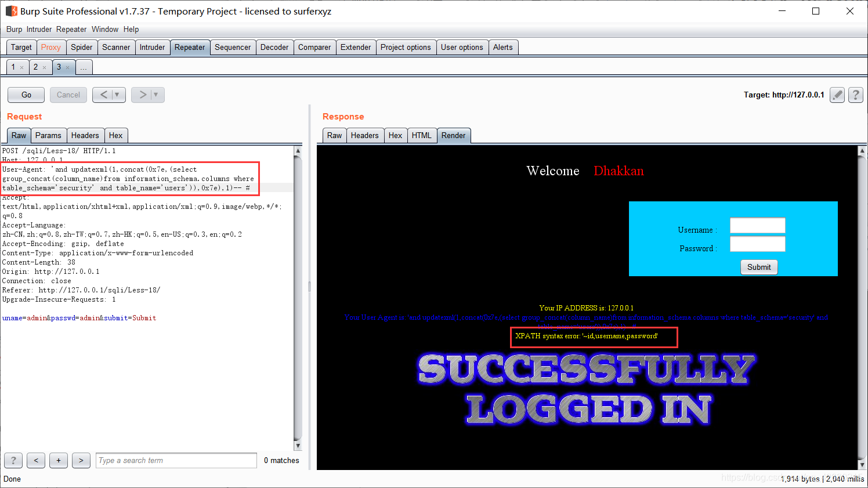Click the edit target pencil icon
868x488 pixels.
837,95
